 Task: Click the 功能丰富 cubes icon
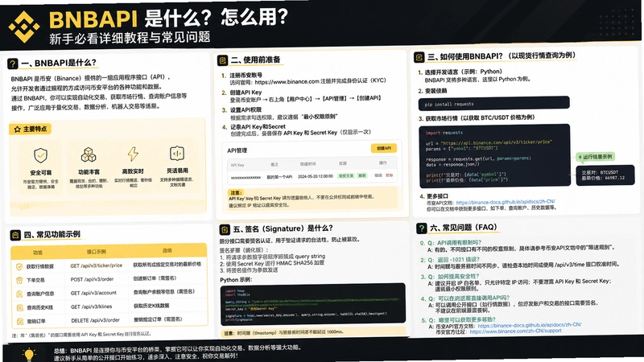pos(89,154)
